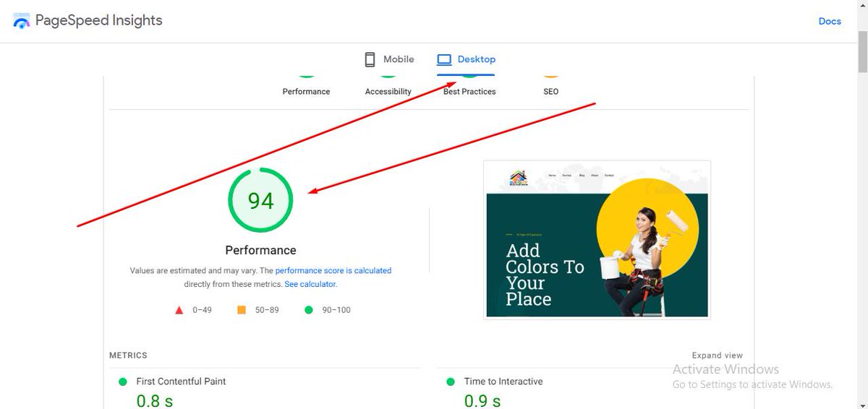Click the website screenshot thumbnail
The width and height of the screenshot is (868, 409).
[597, 239]
